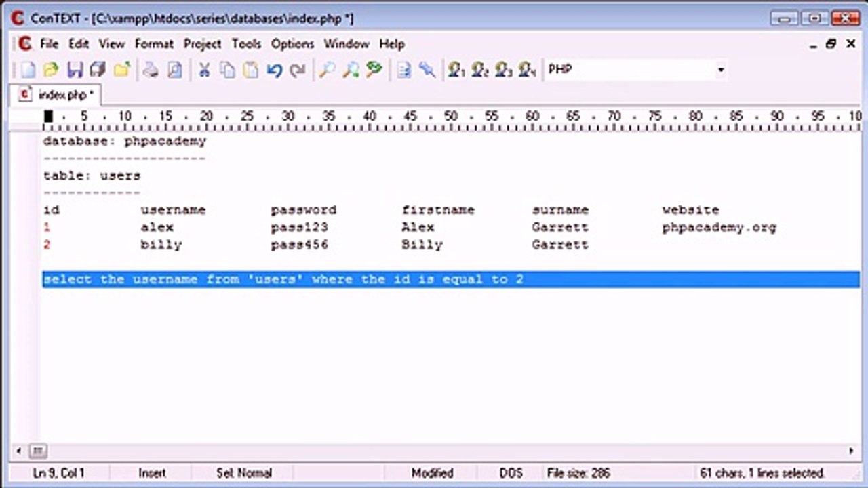868x488 pixels.
Task: Click the 'phpacademy.org' website value
Action: click(x=719, y=227)
